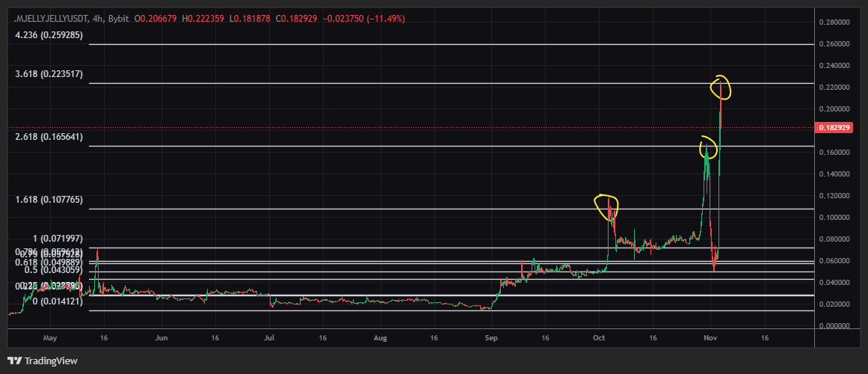The image size is (868, 374).
Task: Click the low value L0.181878
Action: pyautogui.click(x=251, y=19)
